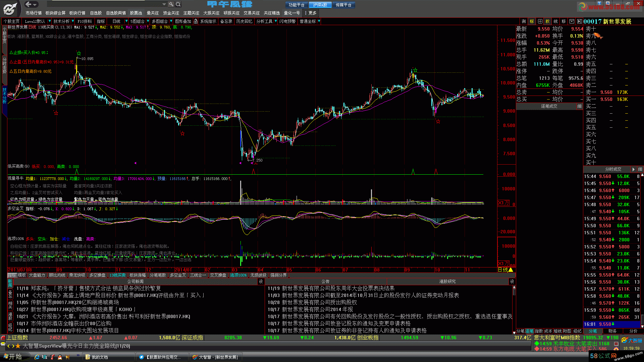Click the 测 toolbar icon

pos(524,21)
